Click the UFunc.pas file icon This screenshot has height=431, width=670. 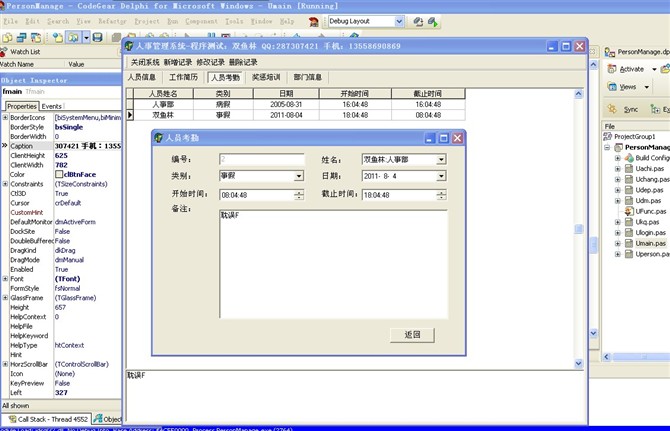(x=629, y=211)
